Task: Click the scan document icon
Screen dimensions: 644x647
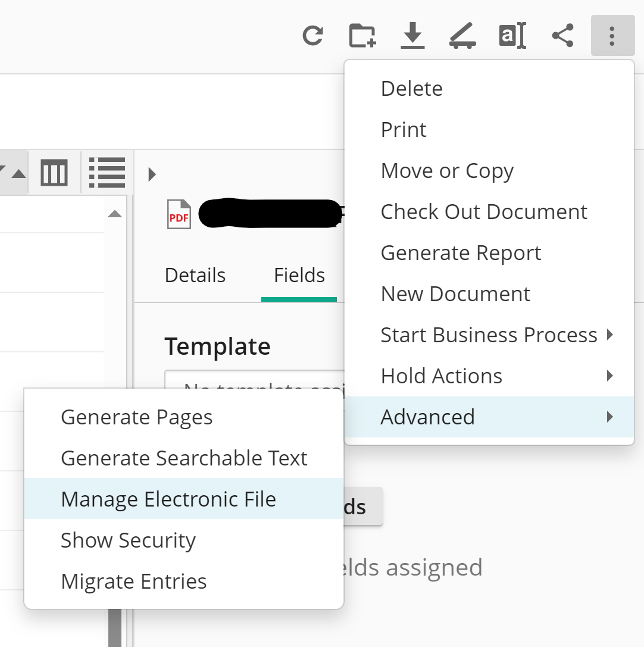Action: click(462, 36)
